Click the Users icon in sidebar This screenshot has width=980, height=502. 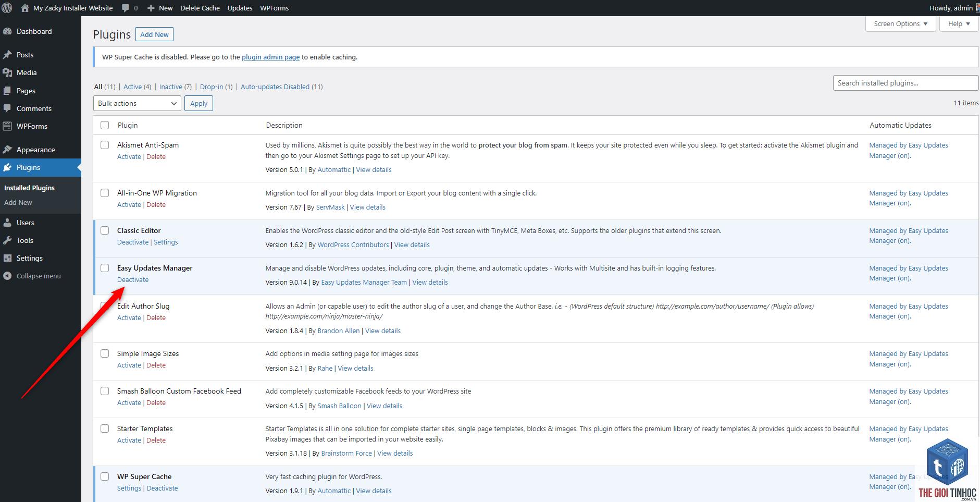7,223
